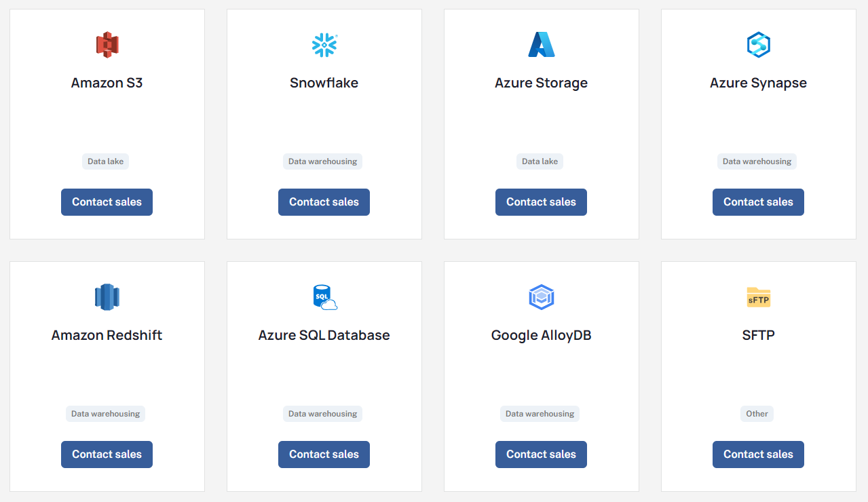Click the Amazon S3 logo icon
This screenshot has width=868, height=502.
pyautogui.click(x=107, y=45)
